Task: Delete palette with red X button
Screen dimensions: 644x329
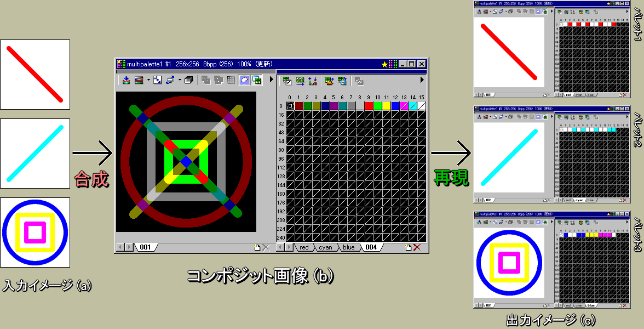Action: pyautogui.click(x=417, y=247)
